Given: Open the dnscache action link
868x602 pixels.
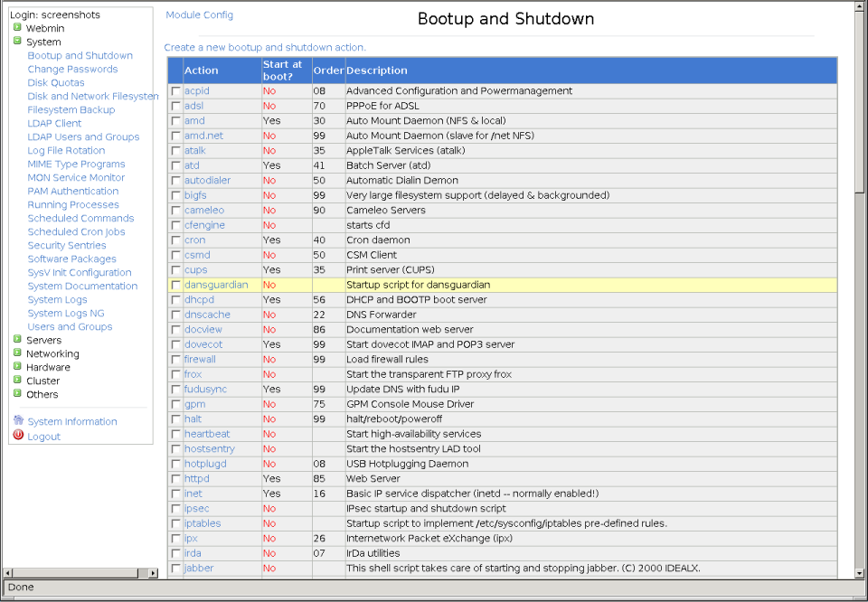Looking at the screenshot, I should tap(207, 315).
